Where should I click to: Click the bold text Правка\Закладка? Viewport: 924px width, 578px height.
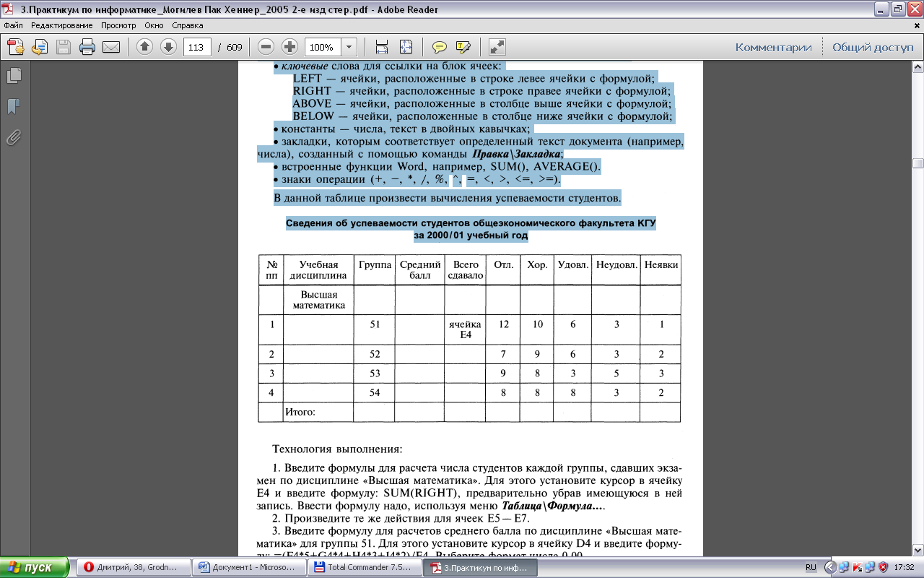click(x=517, y=155)
